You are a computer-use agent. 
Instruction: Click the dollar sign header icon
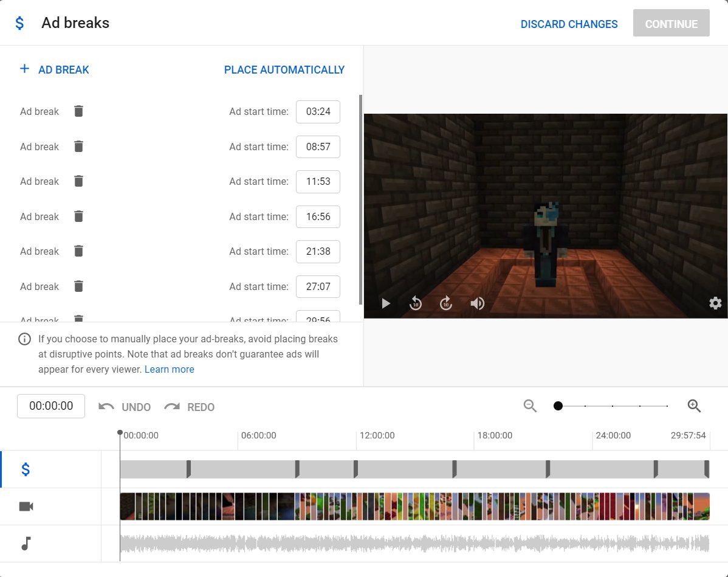click(19, 22)
